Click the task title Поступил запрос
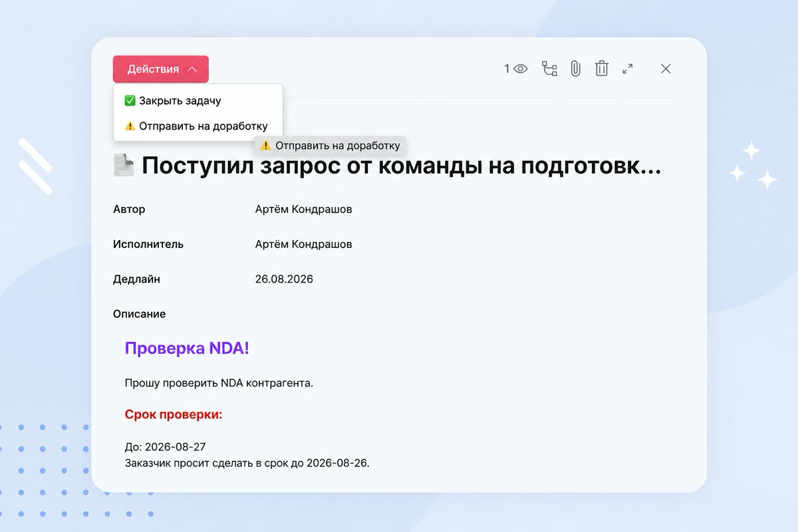The height and width of the screenshot is (532, 798). pyautogui.click(x=402, y=166)
